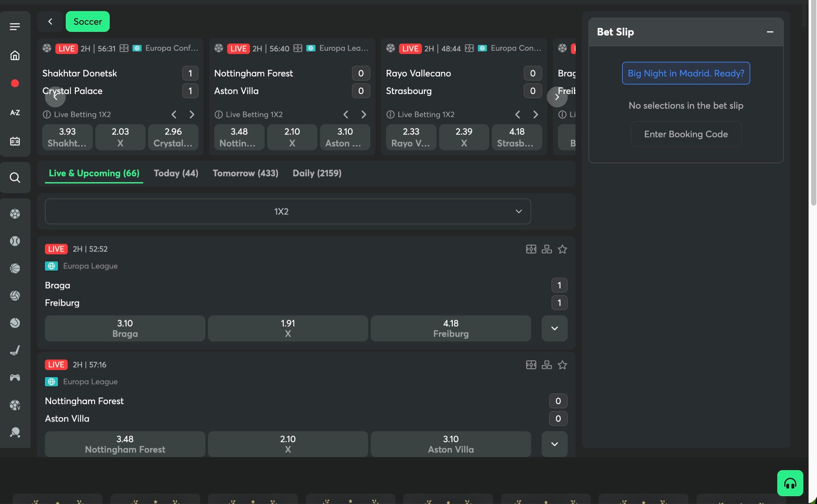Select draw odds 1.91 for Braga match

(288, 328)
